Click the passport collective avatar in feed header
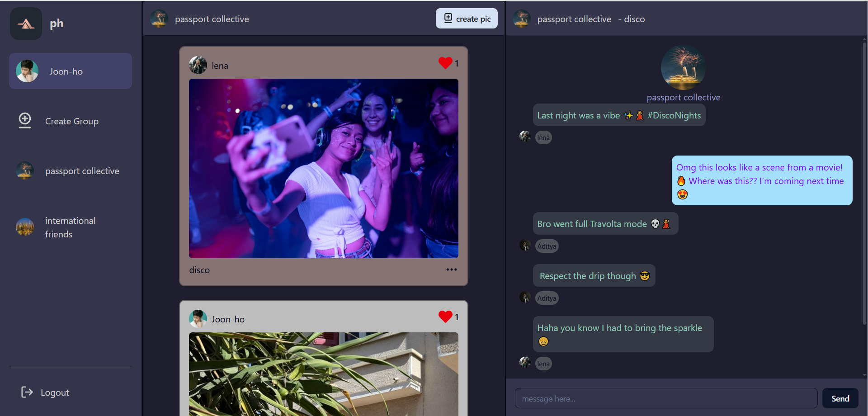868x416 pixels. (159, 19)
